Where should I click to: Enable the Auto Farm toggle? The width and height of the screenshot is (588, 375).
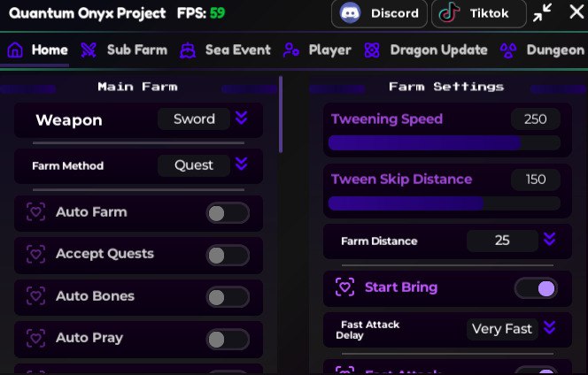[228, 213]
